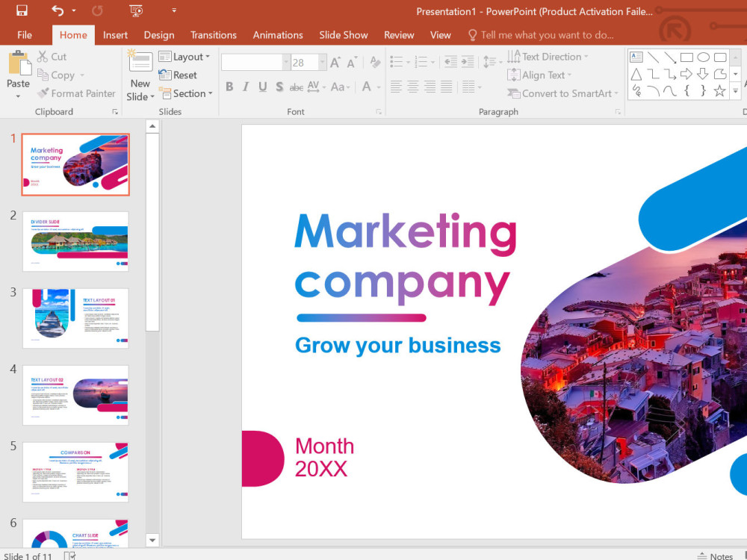Toggle italic formatting
The height and width of the screenshot is (560, 747).
point(246,87)
